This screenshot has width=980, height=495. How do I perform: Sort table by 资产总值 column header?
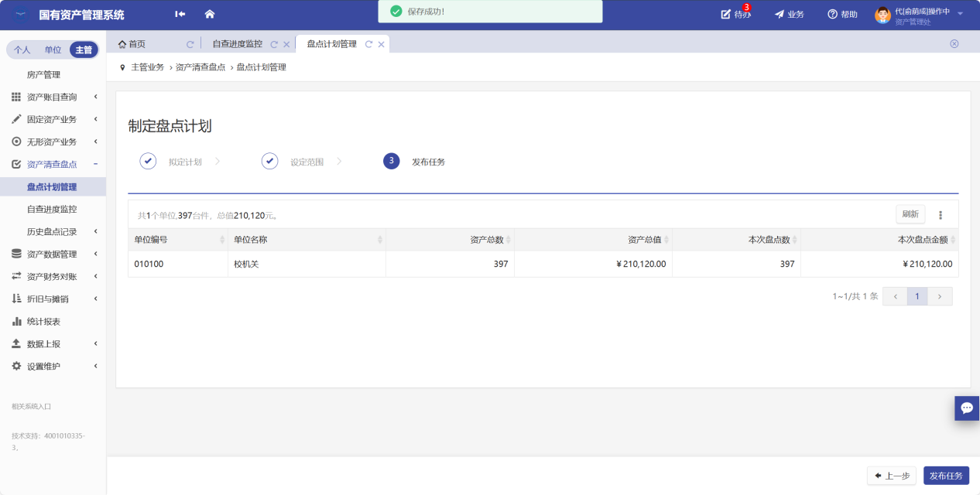tap(644, 240)
